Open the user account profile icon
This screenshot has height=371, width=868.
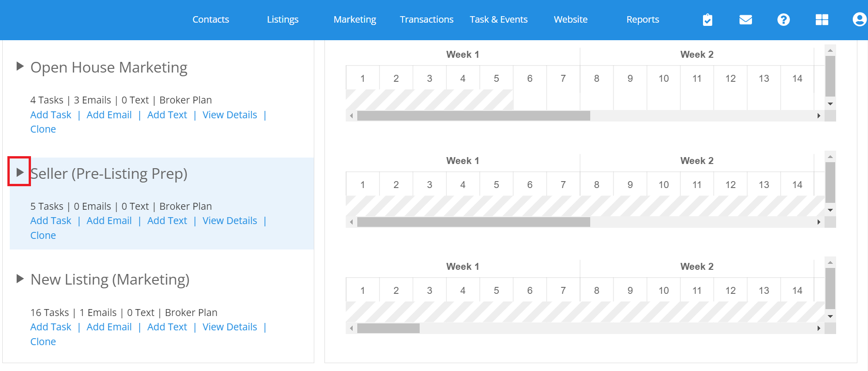pyautogui.click(x=859, y=19)
